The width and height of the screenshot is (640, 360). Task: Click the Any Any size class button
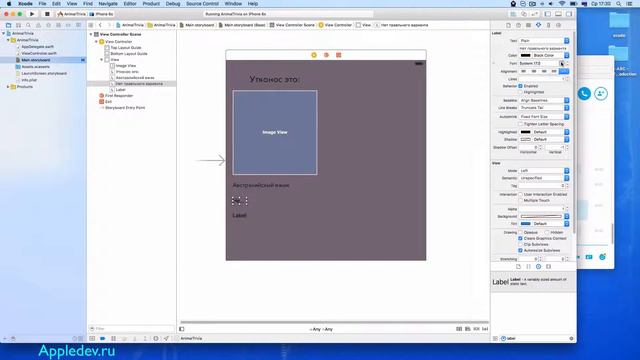click(x=321, y=329)
